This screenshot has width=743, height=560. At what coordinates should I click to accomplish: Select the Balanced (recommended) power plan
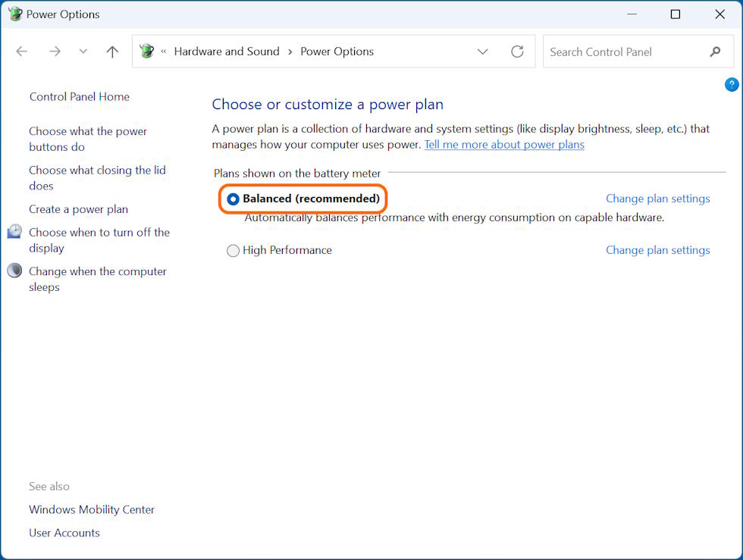coord(234,199)
